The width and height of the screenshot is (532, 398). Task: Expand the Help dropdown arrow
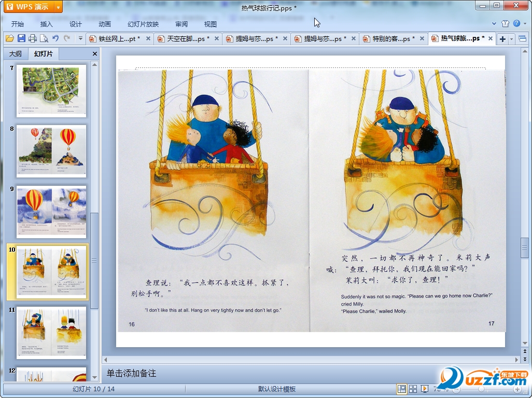point(525,24)
